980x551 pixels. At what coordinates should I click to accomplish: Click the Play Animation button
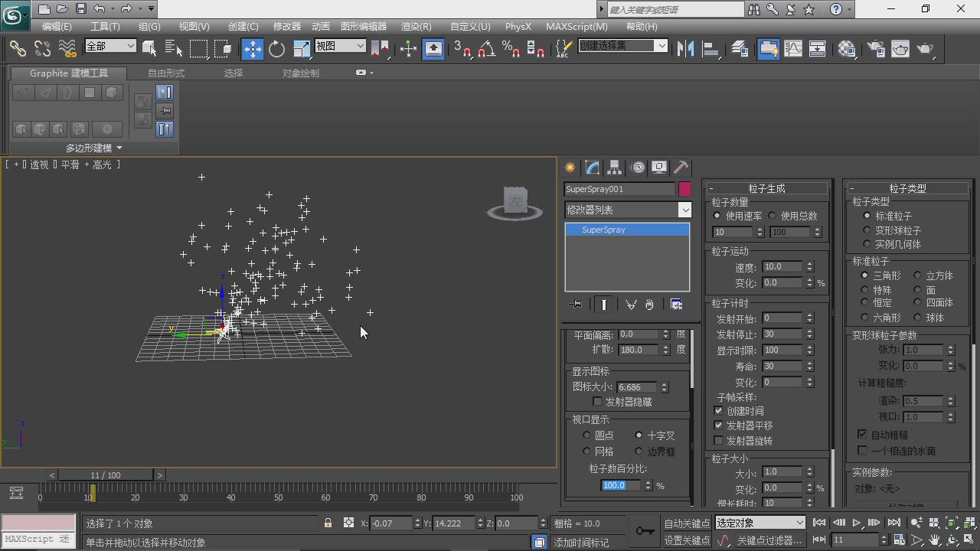[857, 523]
